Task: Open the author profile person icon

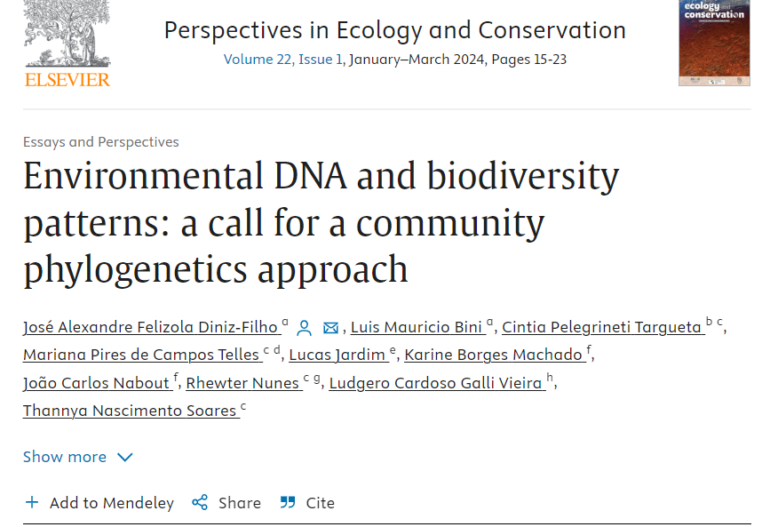Action: [x=305, y=327]
